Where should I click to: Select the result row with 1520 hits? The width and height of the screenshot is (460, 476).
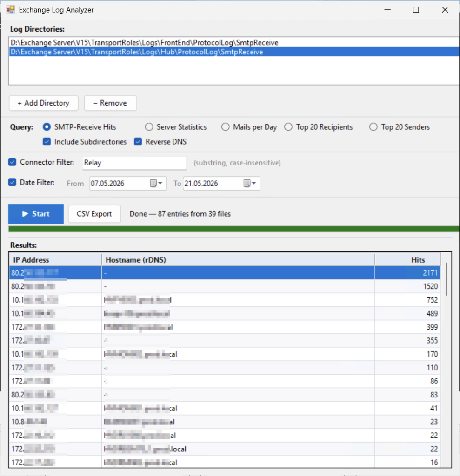point(225,286)
